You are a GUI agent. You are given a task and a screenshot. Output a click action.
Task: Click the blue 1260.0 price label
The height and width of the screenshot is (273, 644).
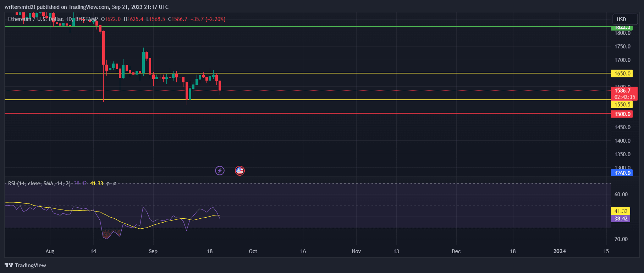tap(622, 173)
